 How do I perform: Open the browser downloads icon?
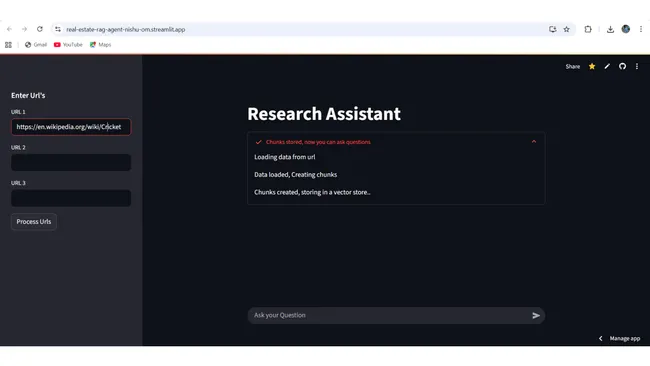click(x=610, y=29)
